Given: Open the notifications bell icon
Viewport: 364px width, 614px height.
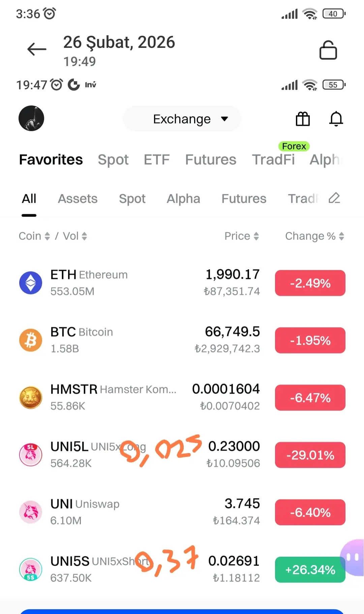Looking at the screenshot, I should coord(336,119).
